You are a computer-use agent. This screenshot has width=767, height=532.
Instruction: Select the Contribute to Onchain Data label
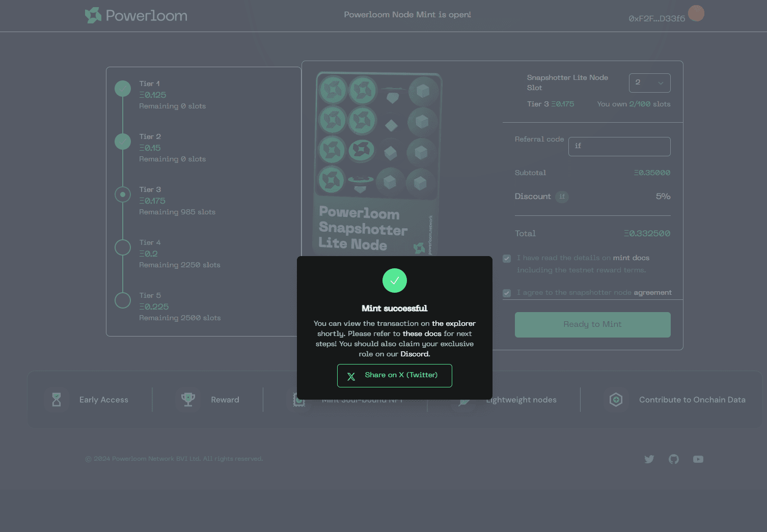pos(692,400)
